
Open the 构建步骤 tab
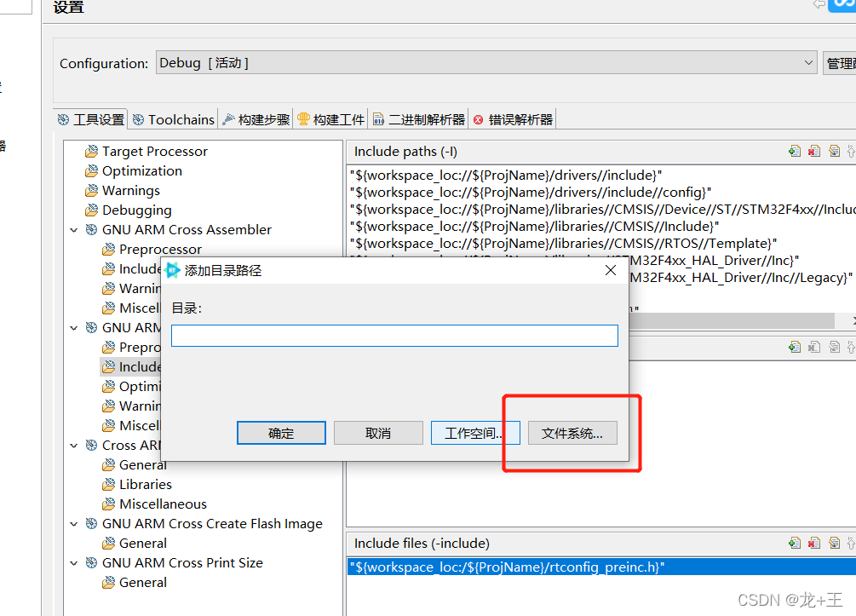click(x=256, y=119)
